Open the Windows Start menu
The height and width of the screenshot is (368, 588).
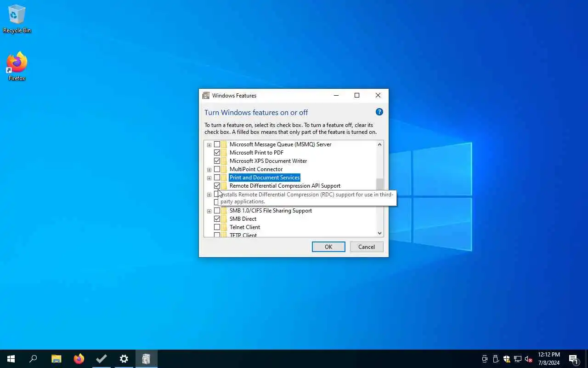11,359
